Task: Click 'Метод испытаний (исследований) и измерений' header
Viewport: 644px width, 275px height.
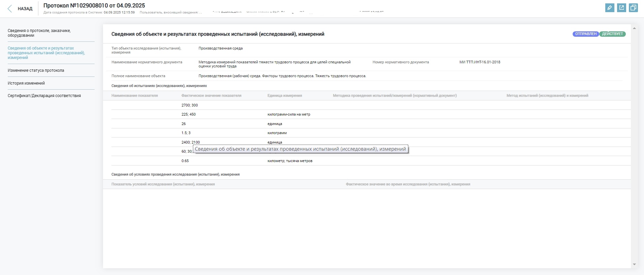Action: click(x=547, y=96)
